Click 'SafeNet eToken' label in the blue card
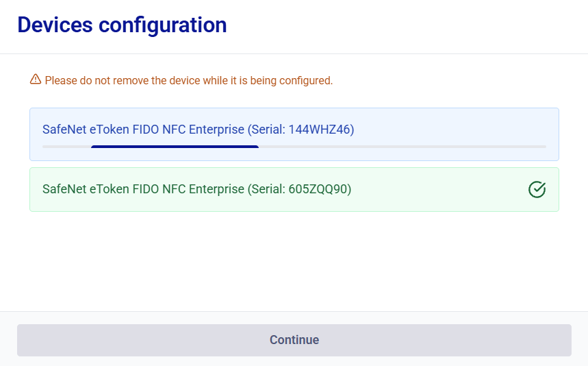 click(x=86, y=129)
